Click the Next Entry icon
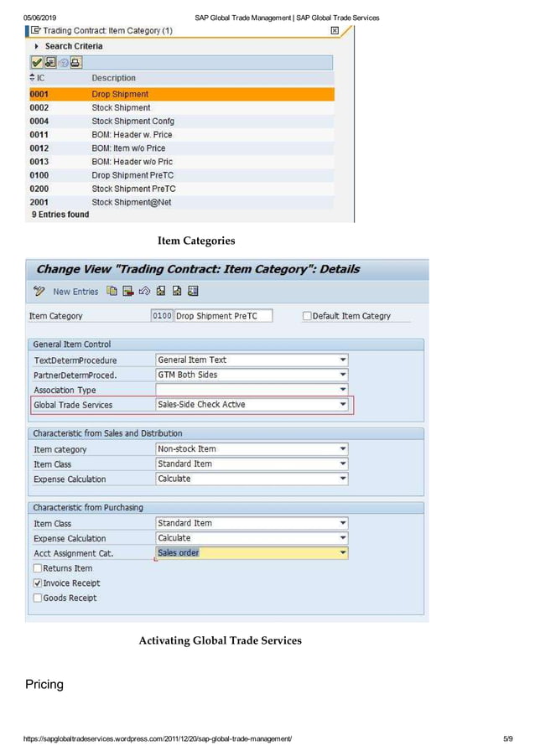This screenshot has height=756, width=535. 177,291
